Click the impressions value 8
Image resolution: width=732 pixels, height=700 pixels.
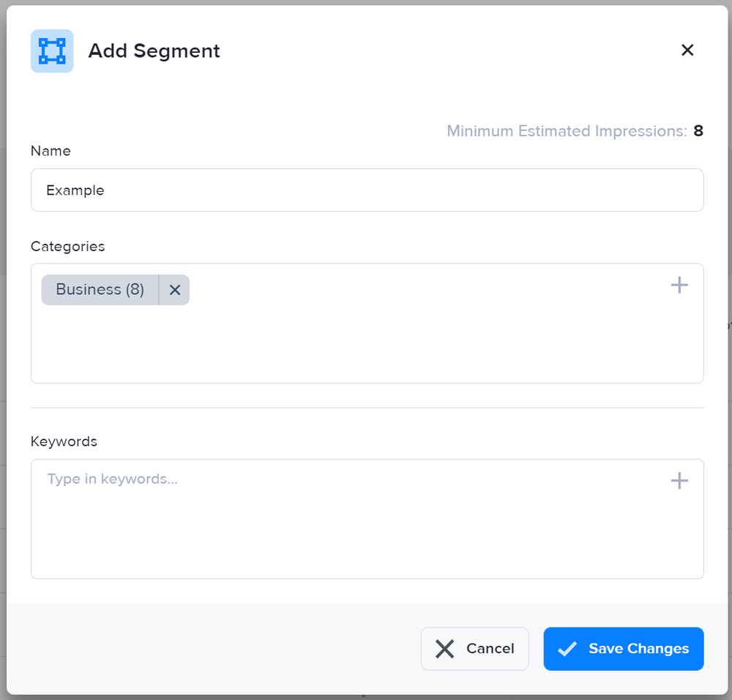click(x=698, y=131)
